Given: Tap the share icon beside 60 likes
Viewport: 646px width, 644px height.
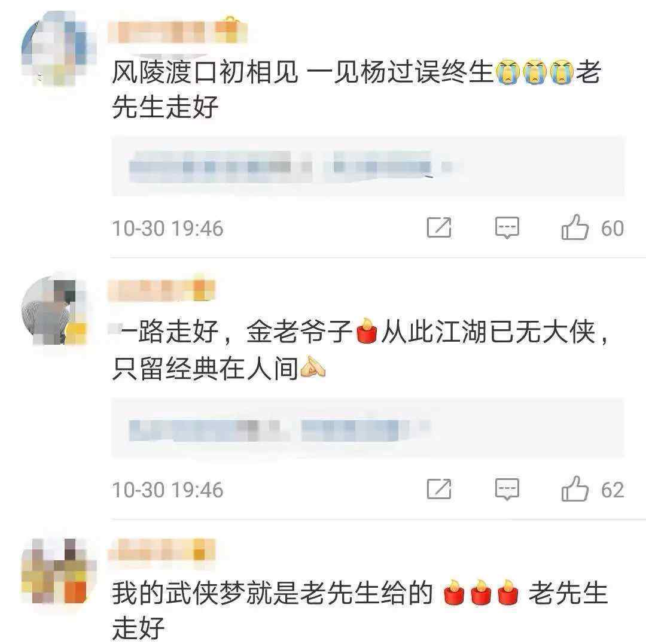Looking at the screenshot, I should (439, 227).
